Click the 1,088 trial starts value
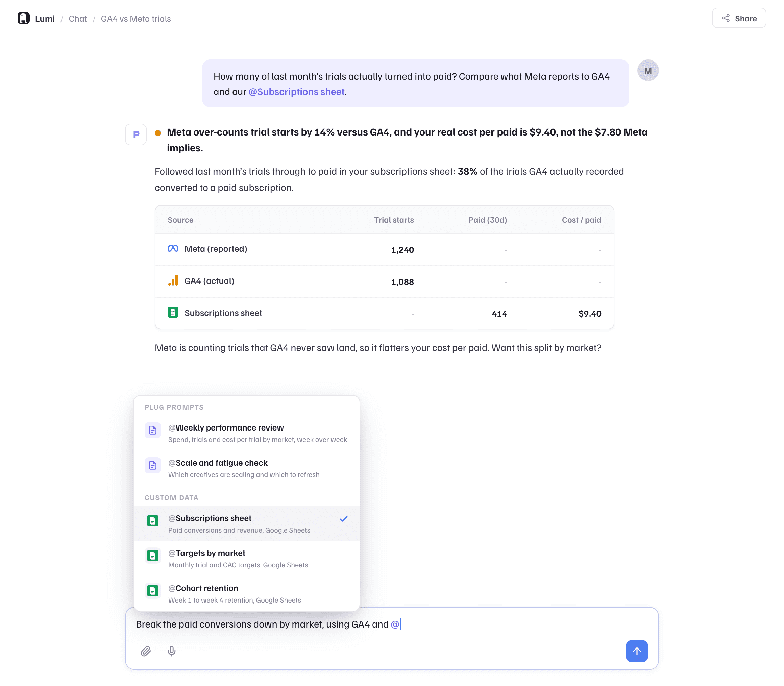 coord(402,282)
